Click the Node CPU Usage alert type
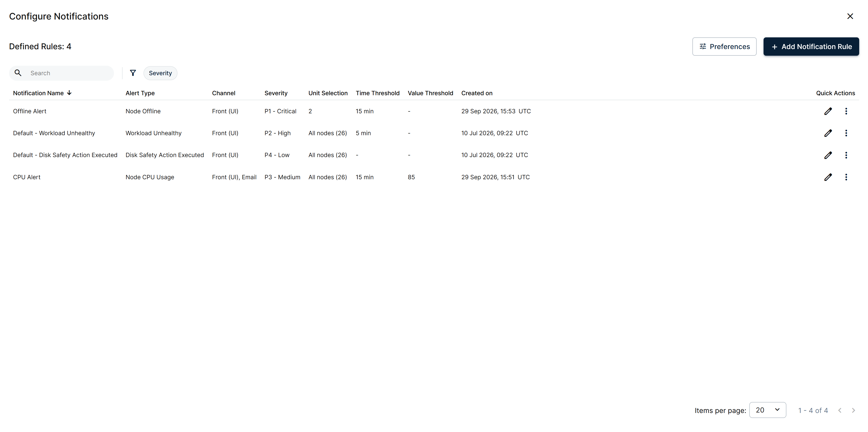Screen dimensions: 868x432 (x=150, y=177)
